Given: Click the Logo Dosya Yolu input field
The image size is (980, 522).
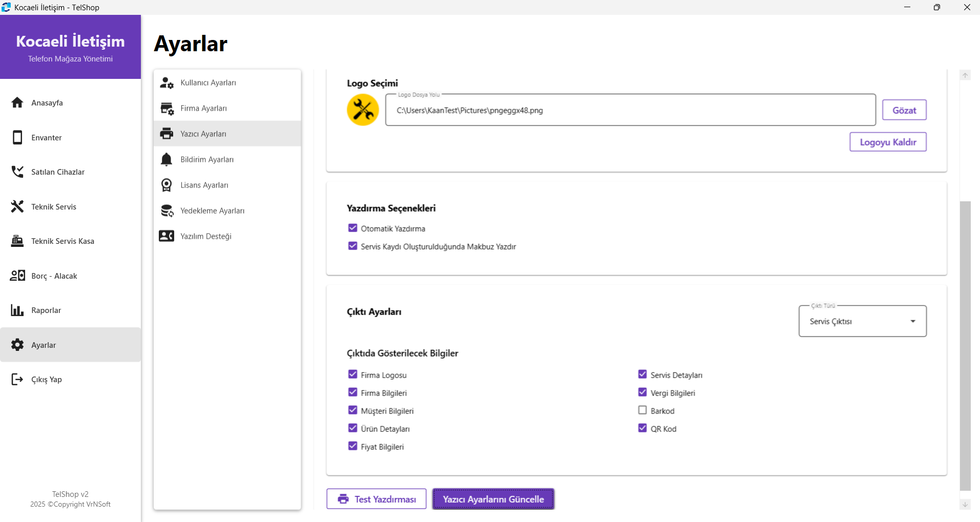Looking at the screenshot, I should click(630, 110).
